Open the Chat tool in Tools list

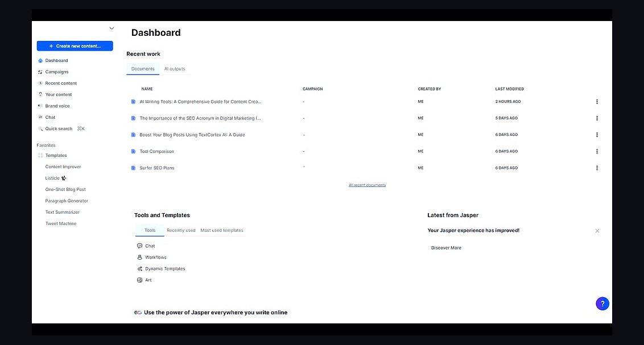click(x=150, y=246)
